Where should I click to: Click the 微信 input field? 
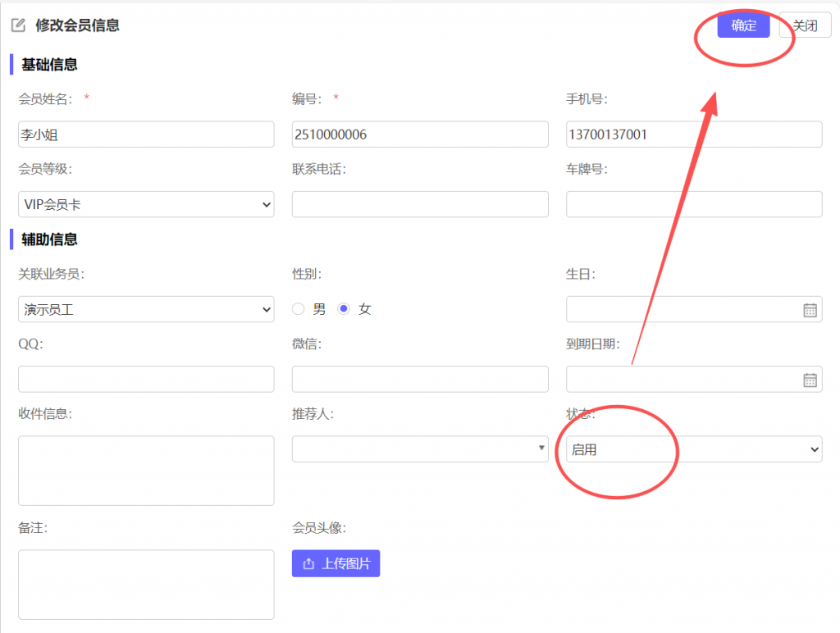420,379
